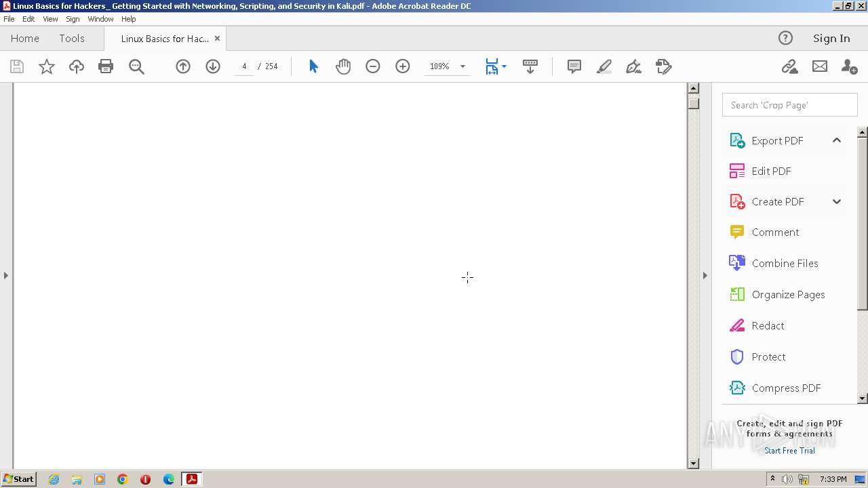Click the page number input field
This screenshot has width=868, height=488.
coord(244,66)
